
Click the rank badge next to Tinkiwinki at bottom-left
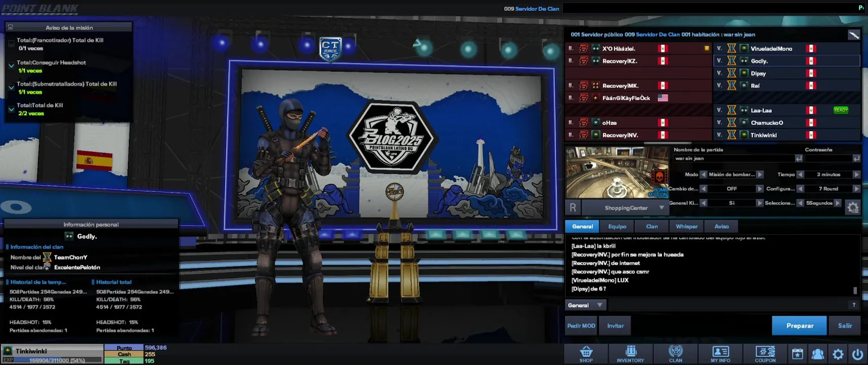(7, 351)
